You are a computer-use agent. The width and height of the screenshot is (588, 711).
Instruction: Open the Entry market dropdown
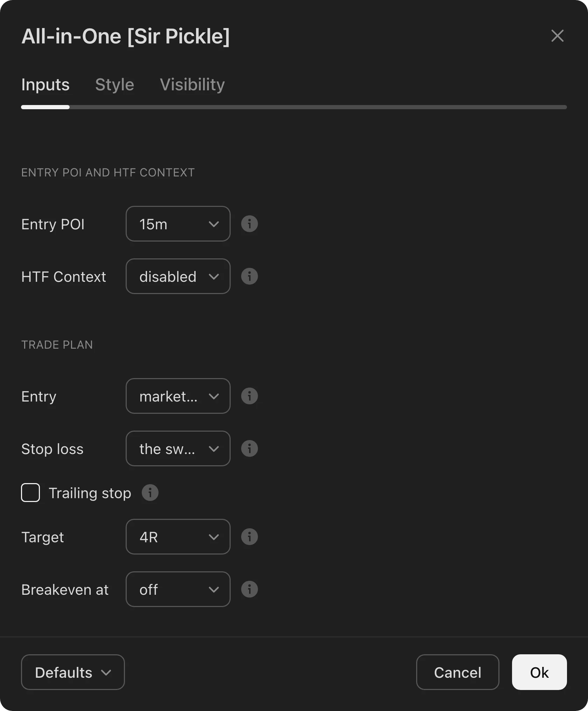(x=178, y=396)
